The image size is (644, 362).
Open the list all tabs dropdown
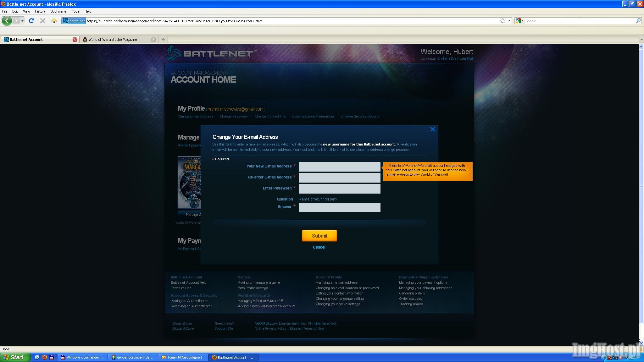[x=641, y=40]
